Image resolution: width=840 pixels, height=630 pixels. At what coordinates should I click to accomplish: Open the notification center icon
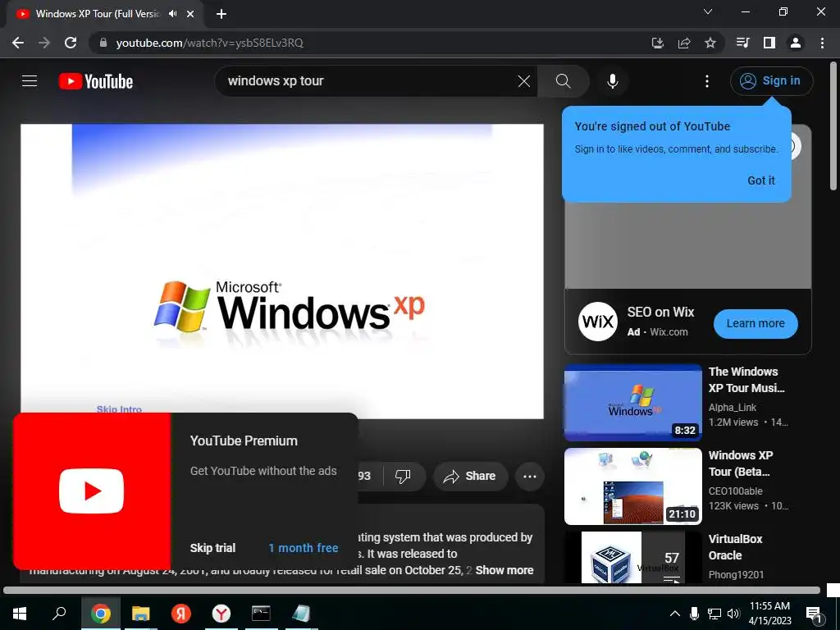pos(814,614)
